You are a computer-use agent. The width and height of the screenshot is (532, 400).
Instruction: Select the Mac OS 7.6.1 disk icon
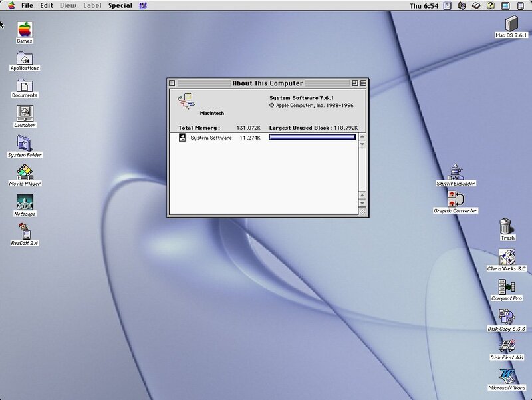[511, 22]
